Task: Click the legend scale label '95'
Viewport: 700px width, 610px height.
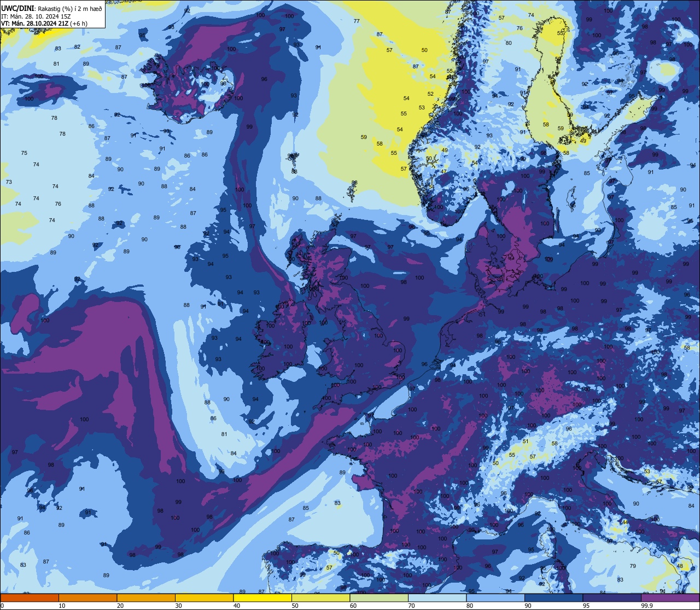Action: click(587, 606)
